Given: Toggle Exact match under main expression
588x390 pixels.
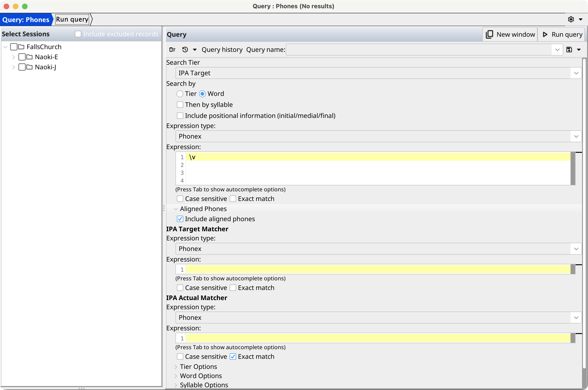Looking at the screenshot, I should 233,199.
